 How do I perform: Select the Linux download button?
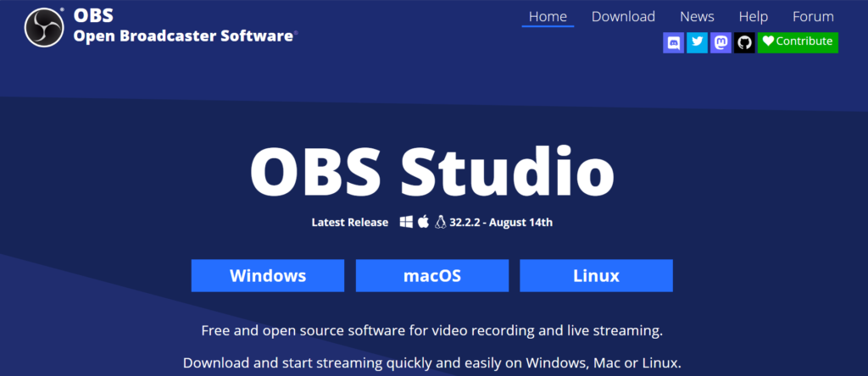(x=596, y=275)
